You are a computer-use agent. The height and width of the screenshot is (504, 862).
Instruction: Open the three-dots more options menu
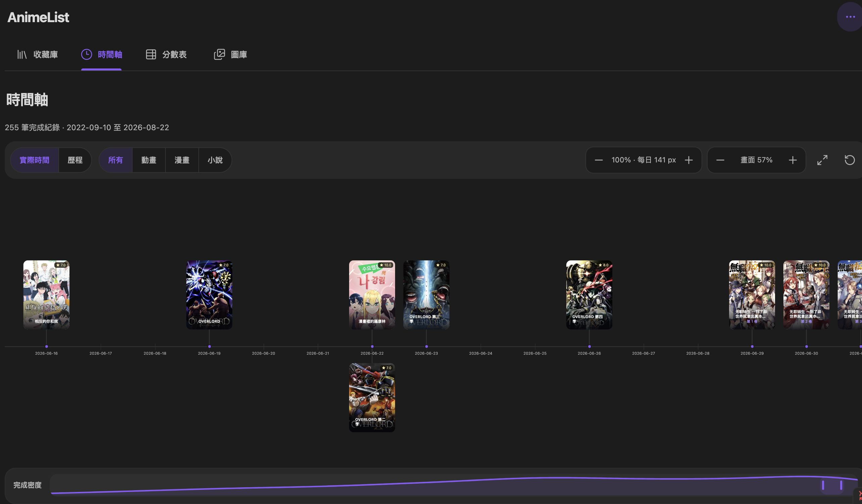coord(850,17)
